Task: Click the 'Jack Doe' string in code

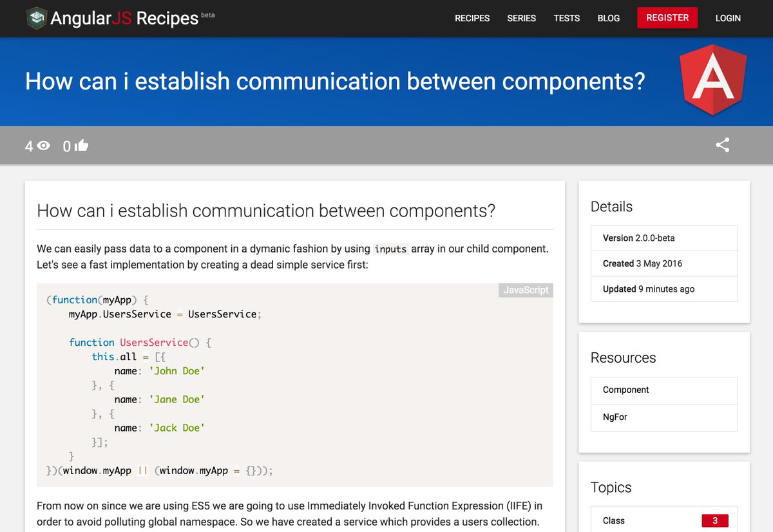Action: coord(177,428)
